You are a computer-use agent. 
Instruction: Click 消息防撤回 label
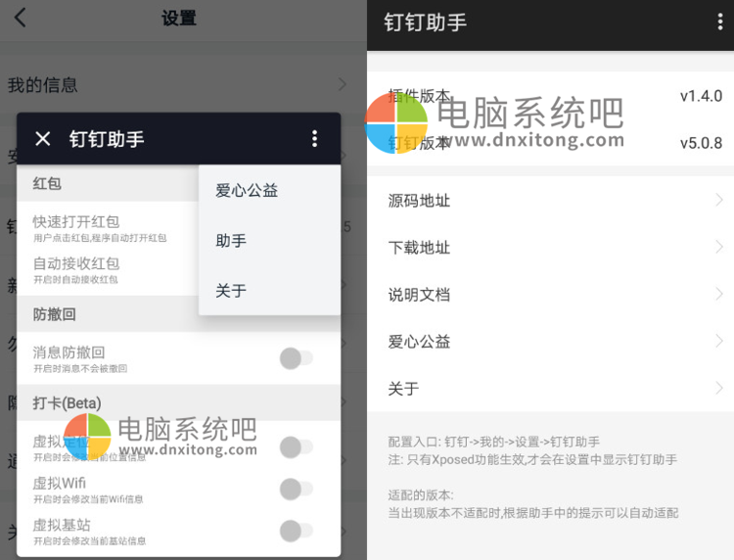(x=69, y=352)
